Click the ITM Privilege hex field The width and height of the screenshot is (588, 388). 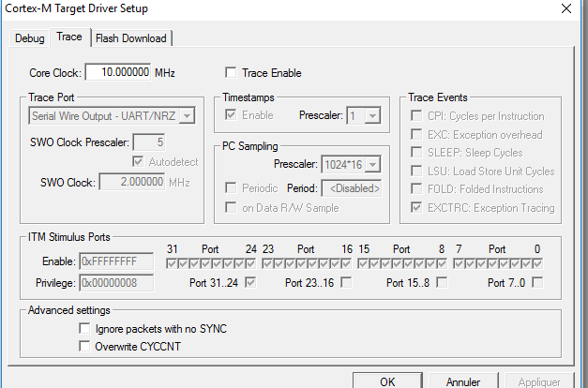point(116,283)
